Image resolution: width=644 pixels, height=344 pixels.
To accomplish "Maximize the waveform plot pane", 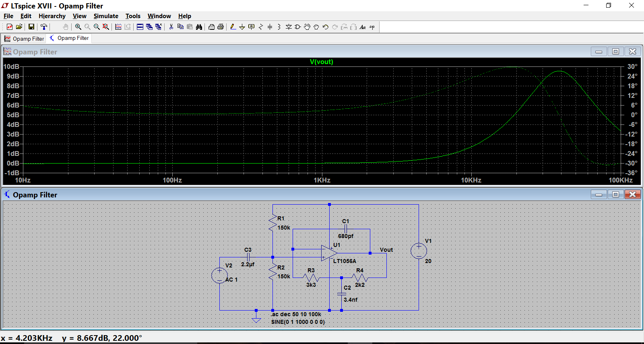I will tap(615, 52).
